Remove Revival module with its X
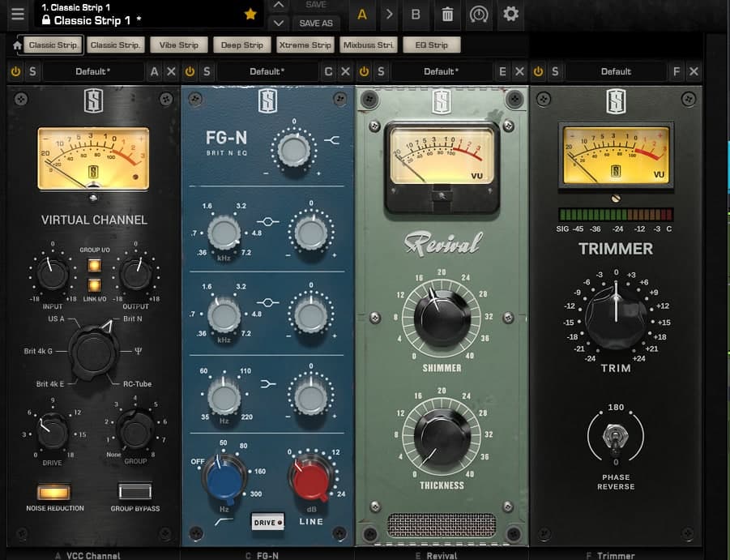This screenshot has height=560, width=730. click(519, 71)
